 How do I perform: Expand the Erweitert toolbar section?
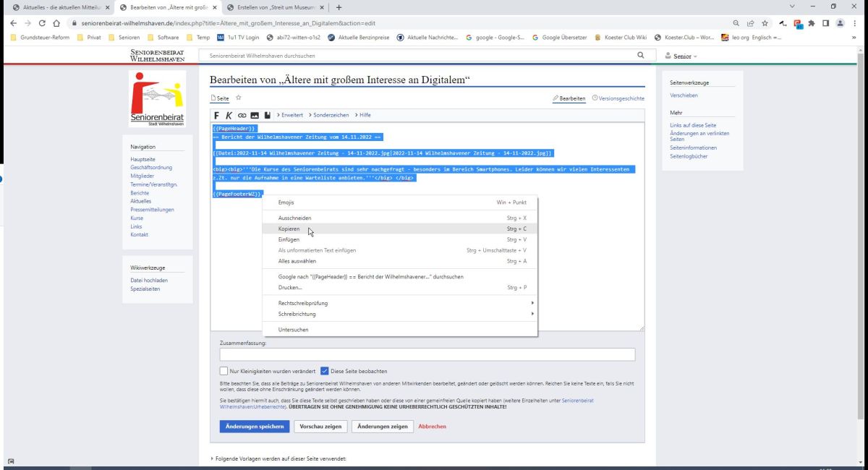tap(289, 115)
